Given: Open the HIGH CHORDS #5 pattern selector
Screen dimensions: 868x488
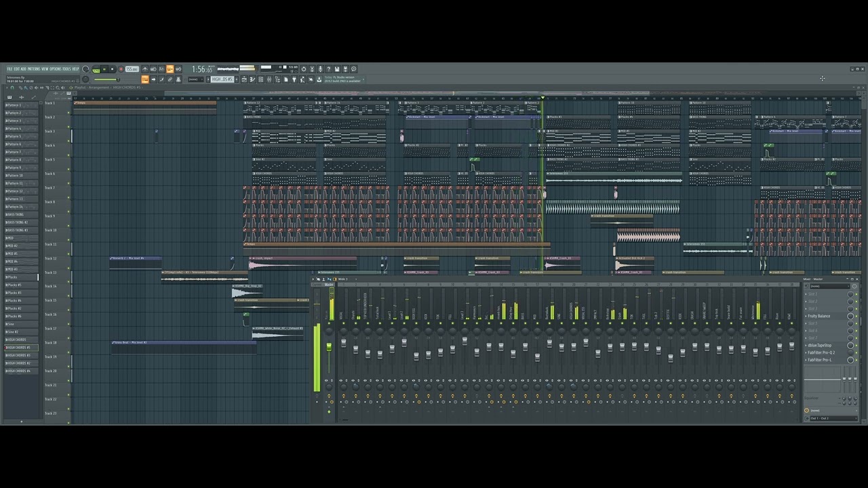Looking at the screenshot, I should (x=222, y=79).
